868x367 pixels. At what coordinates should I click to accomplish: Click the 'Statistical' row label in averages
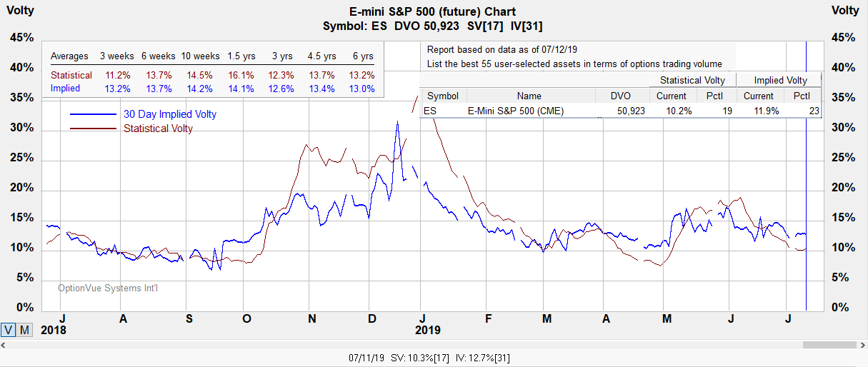tap(71, 75)
